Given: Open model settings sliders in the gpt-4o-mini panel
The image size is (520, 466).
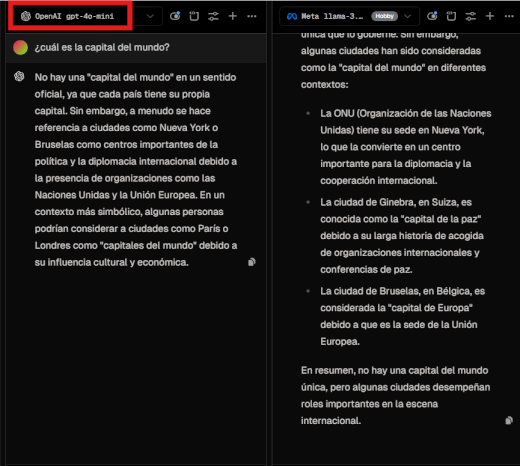Looking at the screenshot, I should click(213, 16).
